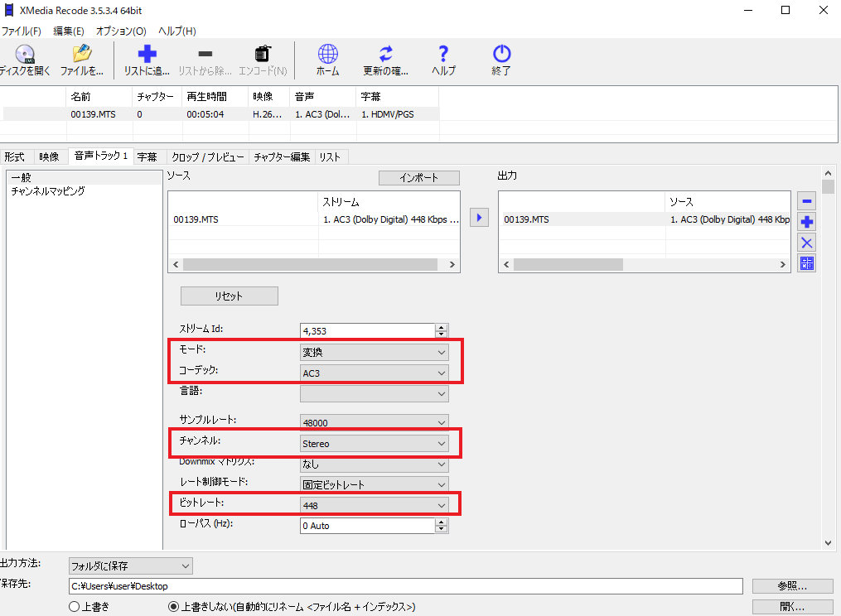Open Downmix マトリクス dropdown showing なし

[x=374, y=464]
